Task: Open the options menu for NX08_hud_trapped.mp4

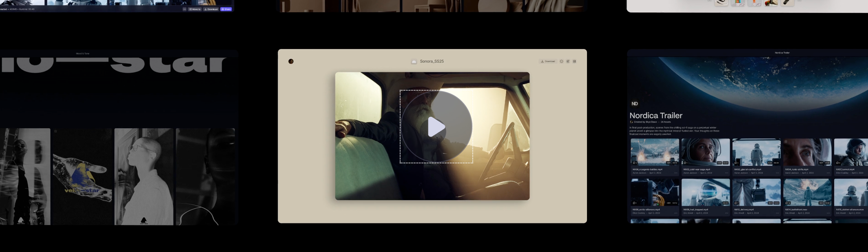Action: (726, 213)
